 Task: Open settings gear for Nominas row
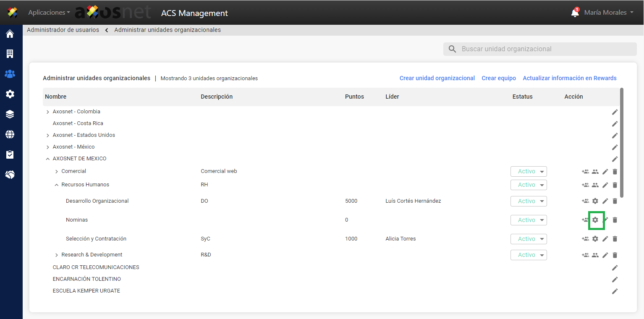[x=595, y=220]
